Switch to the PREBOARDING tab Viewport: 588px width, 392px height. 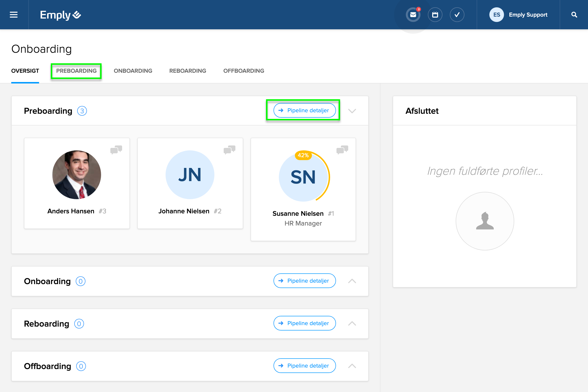[x=76, y=71]
